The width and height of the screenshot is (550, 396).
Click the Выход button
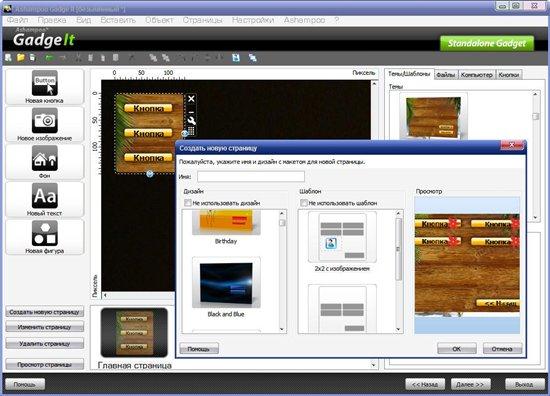(x=524, y=384)
